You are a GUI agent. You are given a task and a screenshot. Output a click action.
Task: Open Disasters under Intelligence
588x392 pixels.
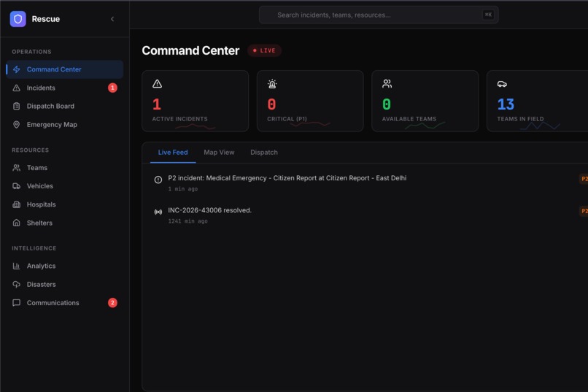pyautogui.click(x=64, y=285)
